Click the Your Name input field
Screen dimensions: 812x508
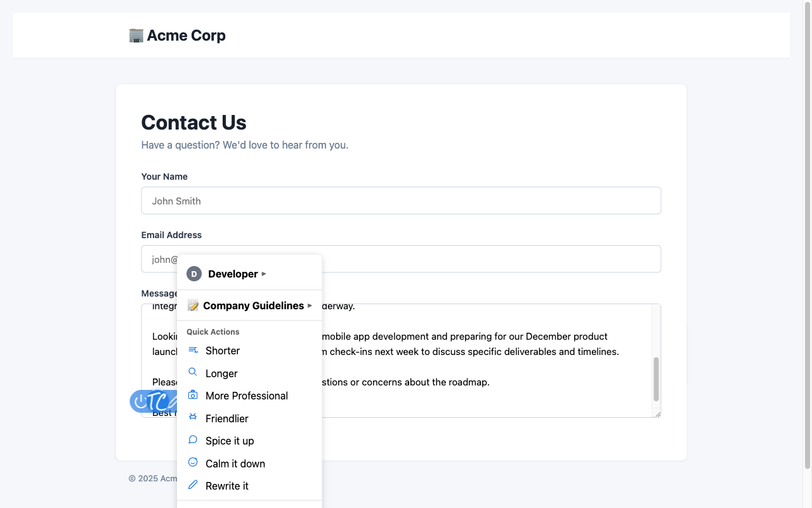tap(401, 200)
